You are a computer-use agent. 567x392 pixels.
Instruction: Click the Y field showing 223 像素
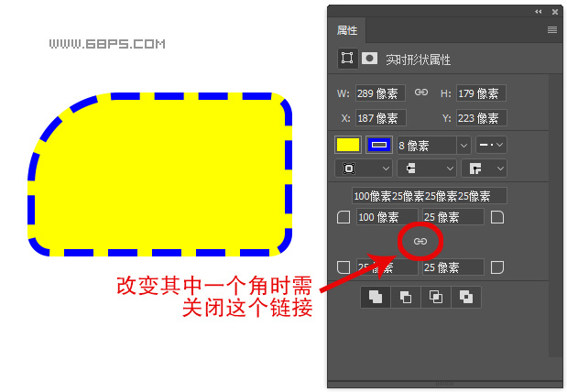coord(481,118)
